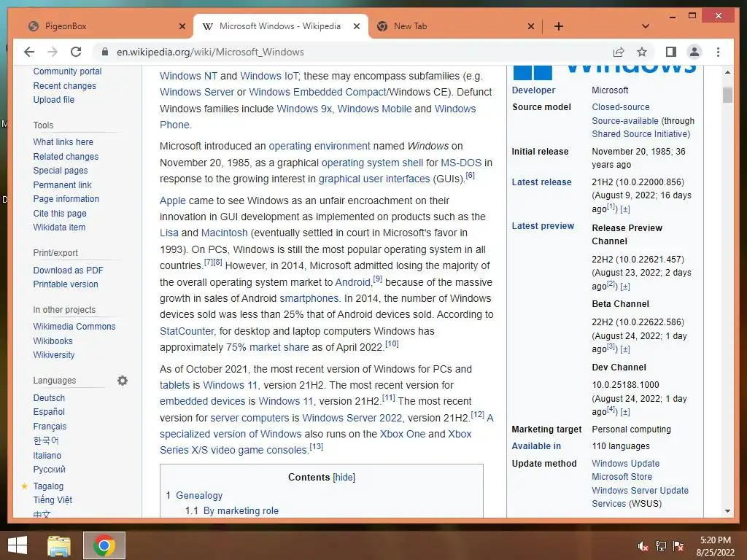
Task: Share this page via the share icon
Action: (x=619, y=52)
